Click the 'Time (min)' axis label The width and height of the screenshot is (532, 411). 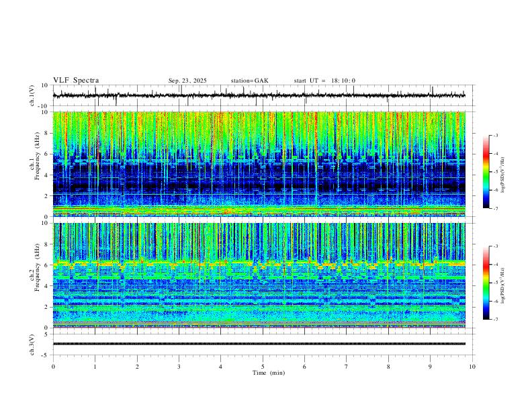point(269,373)
